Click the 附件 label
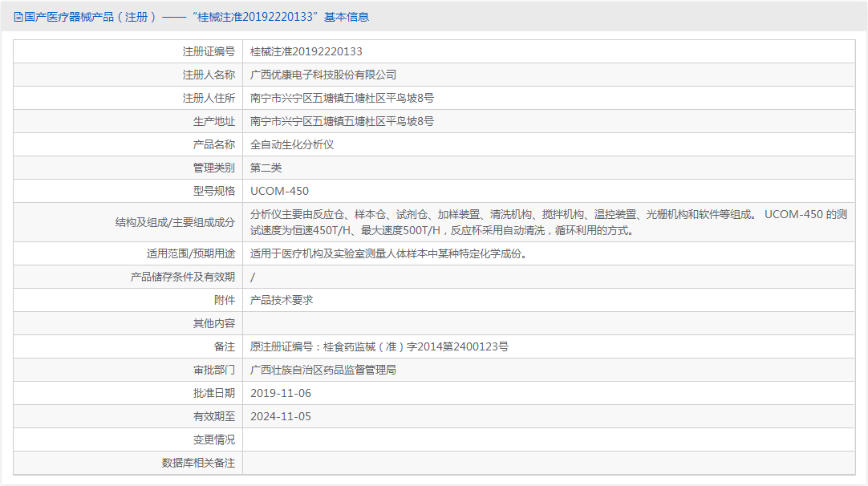This screenshot has height=486, width=868. tap(224, 300)
